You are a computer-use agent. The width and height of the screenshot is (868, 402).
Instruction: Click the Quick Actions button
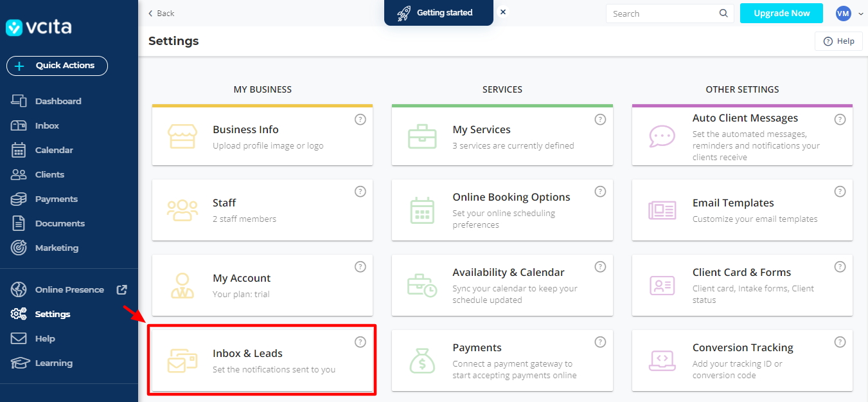click(57, 66)
